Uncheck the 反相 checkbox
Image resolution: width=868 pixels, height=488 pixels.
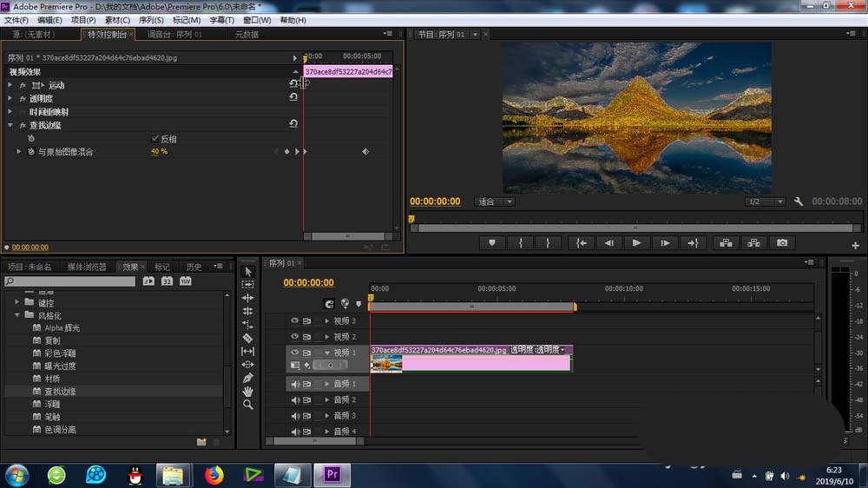155,139
